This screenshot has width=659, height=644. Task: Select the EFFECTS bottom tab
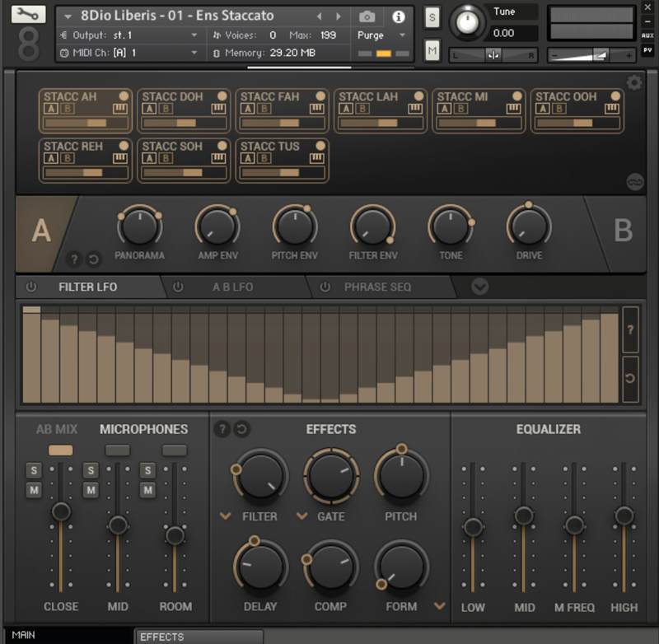[199, 637]
